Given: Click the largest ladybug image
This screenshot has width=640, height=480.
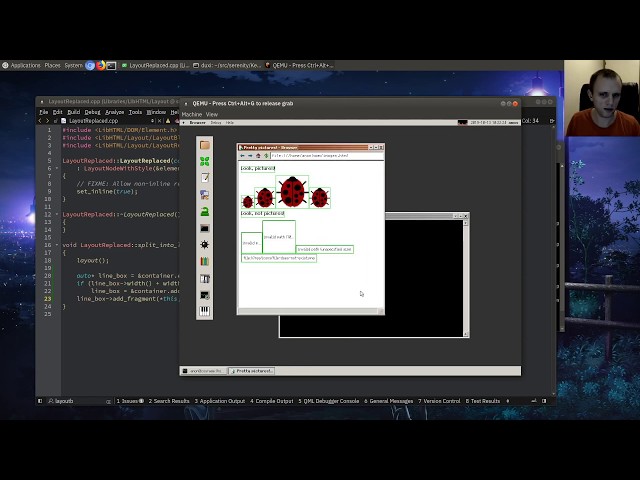Looking at the screenshot, I should point(292,191).
